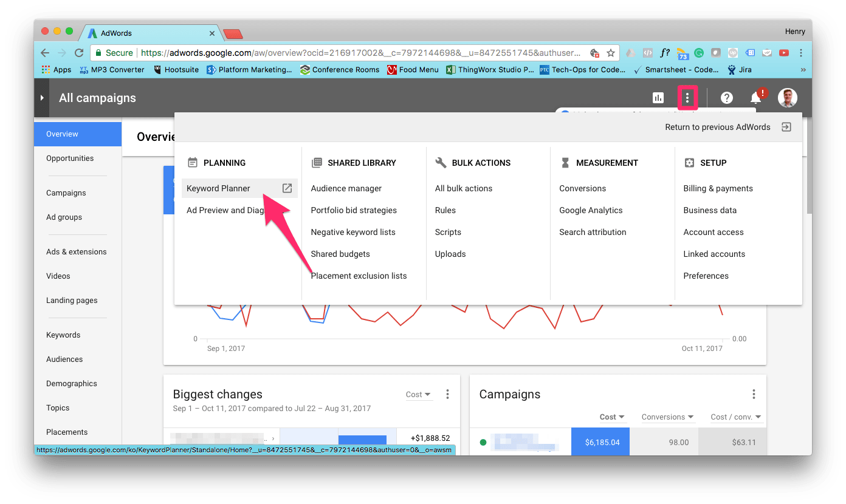Open Business data under Setup
This screenshot has height=504, width=846.
click(x=710, y=210)
